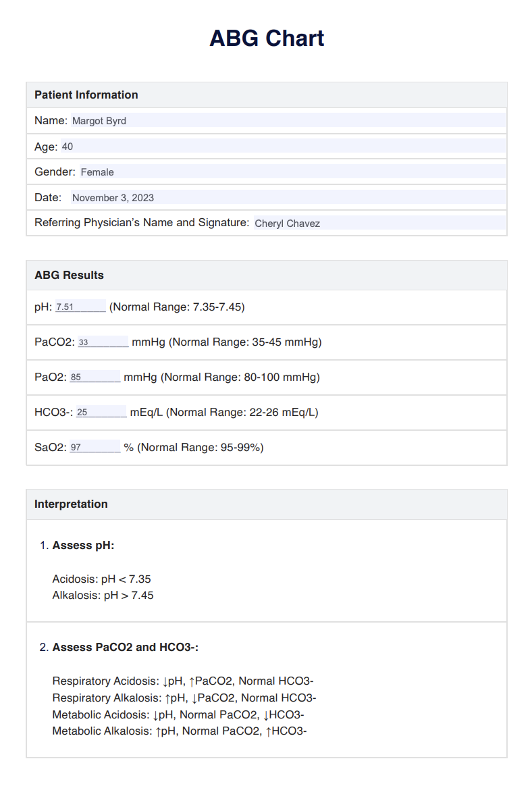Click the Name: label
The height and width of the screenshot is (786, 532).
(x=51, y=121)
